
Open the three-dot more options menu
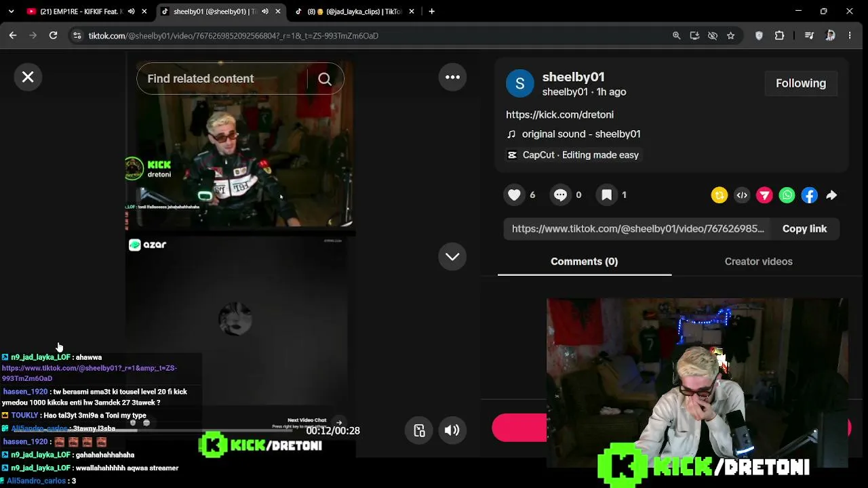pos(452,77)
